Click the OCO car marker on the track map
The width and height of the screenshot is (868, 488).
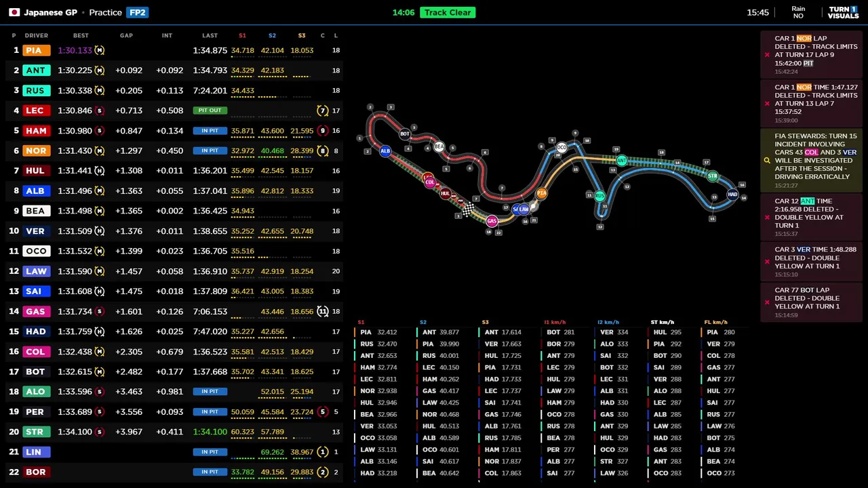[561, 147]
